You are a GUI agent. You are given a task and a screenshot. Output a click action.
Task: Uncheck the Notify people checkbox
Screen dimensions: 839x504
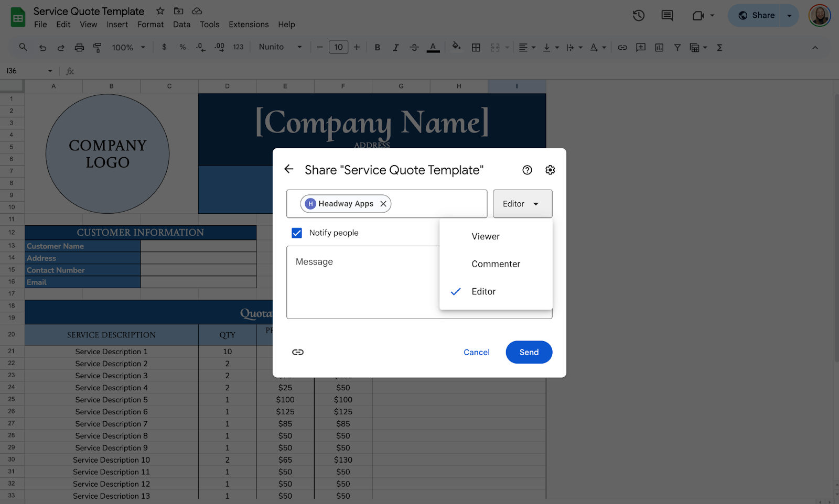[297, 233]
